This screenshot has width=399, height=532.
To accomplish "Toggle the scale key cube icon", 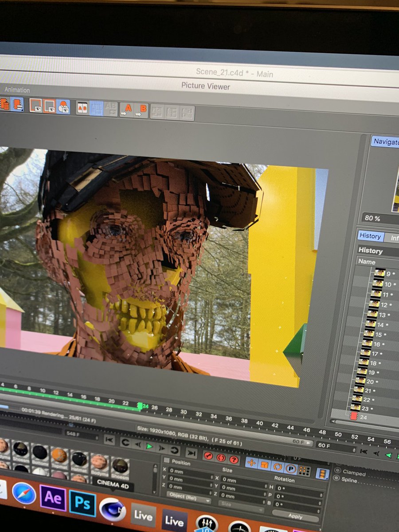I will [264, 465].
